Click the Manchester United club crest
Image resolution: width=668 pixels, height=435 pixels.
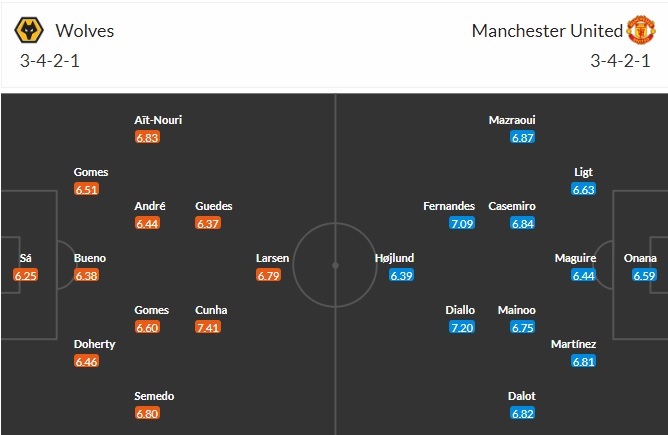tap(639, 30)
